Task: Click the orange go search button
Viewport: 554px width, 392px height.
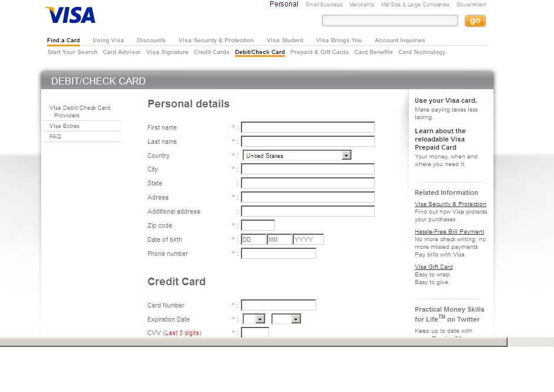Action: coord(475,21)
